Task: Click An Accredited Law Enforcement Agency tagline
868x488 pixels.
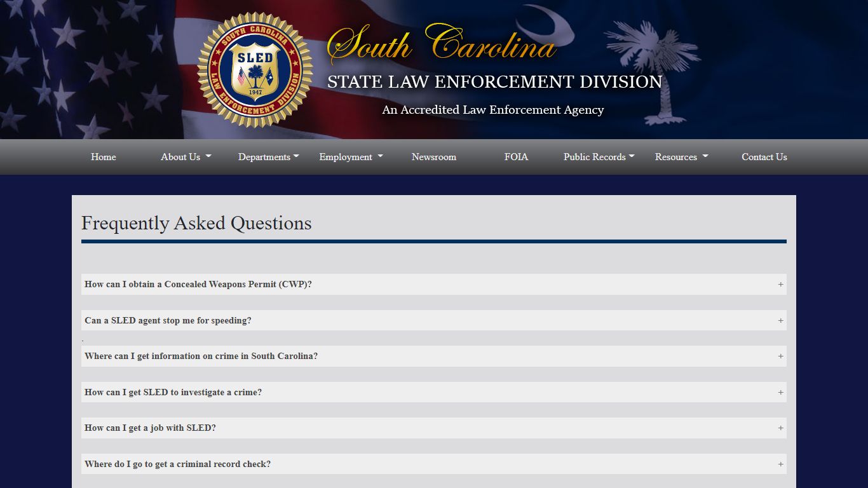Action: [493, 110]
